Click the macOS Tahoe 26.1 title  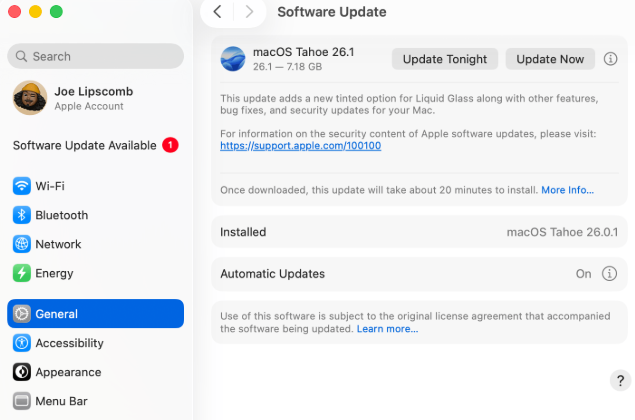[x=303, y=52]
